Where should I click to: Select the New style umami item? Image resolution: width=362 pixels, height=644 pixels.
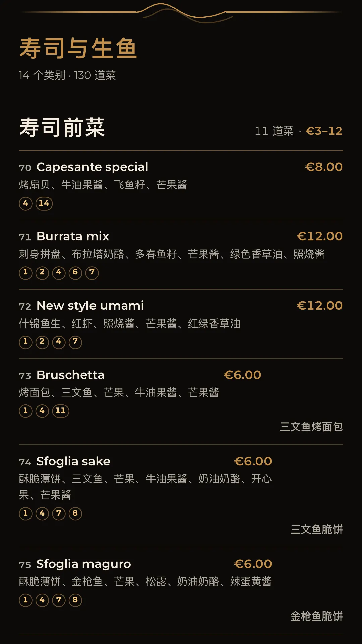(181, 324)
